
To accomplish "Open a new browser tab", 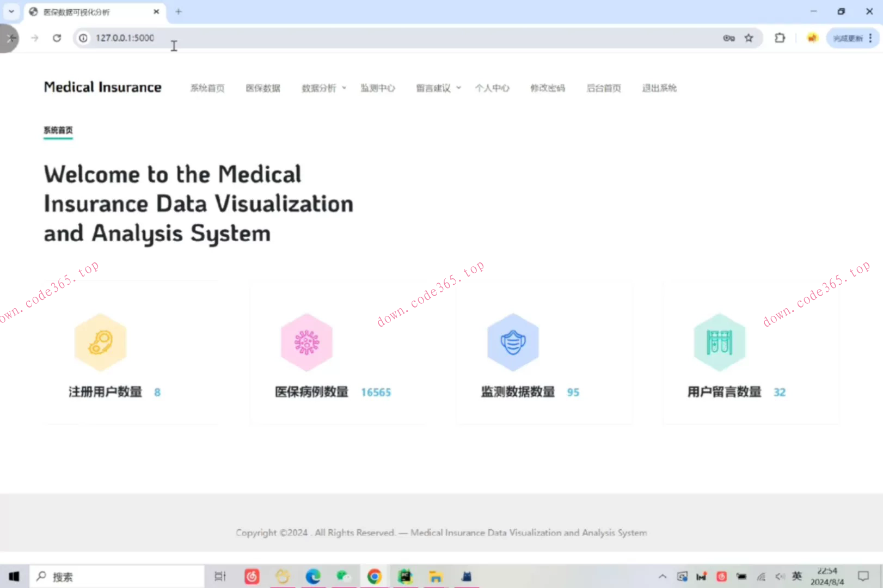I will pos(178,11).
